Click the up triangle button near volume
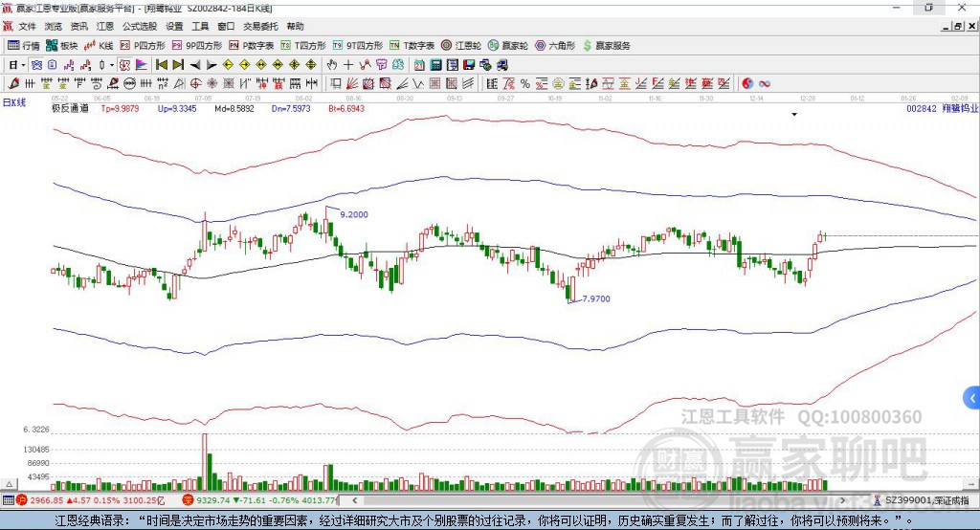The width and height of the screenshot is (980, 530). (x=9, y=484)
